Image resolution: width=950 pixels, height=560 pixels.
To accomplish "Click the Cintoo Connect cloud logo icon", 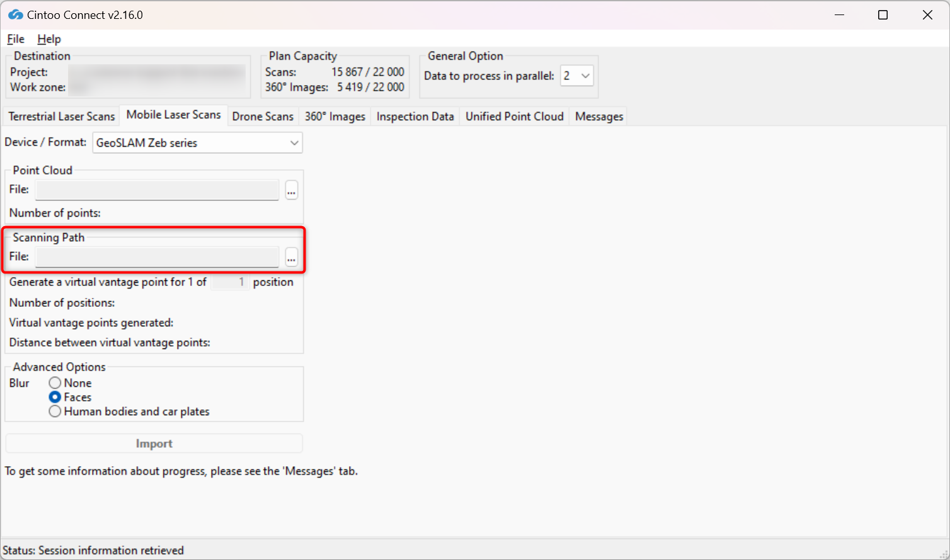I will click(15, 14).
